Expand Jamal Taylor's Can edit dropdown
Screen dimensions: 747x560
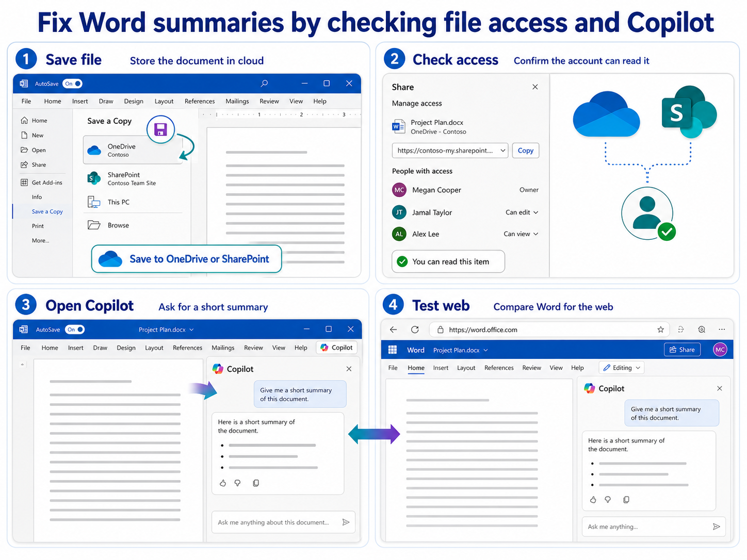pyautogui.click(x=522, y=212)
